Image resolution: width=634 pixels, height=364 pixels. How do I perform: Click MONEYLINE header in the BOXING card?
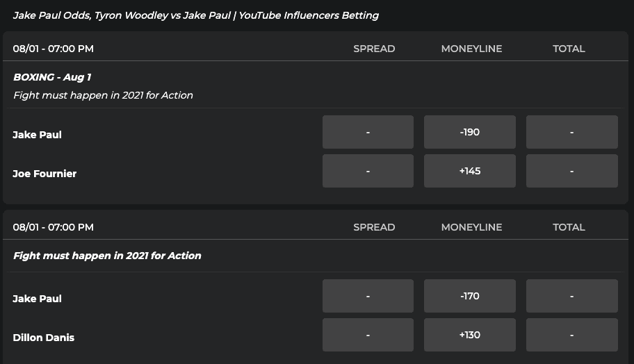(471, 49)
